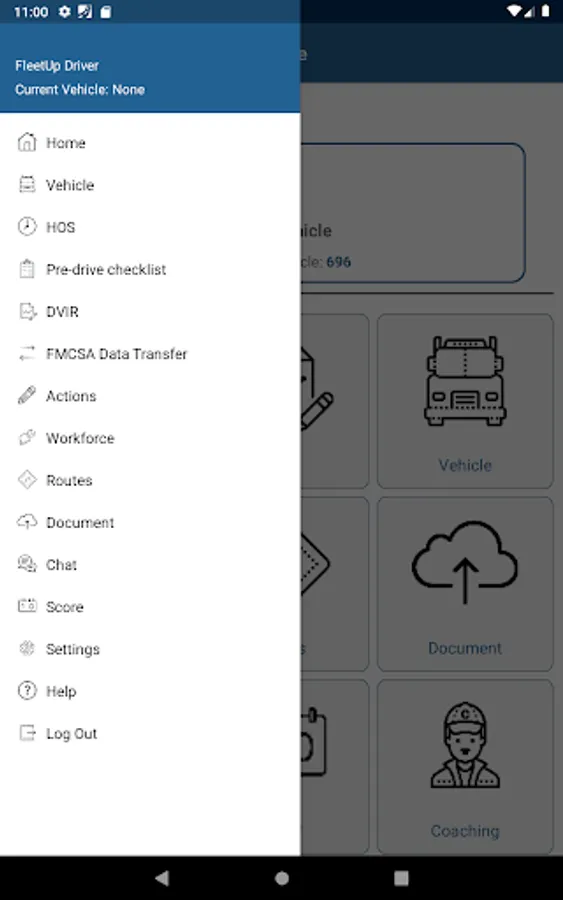This screenshot has height=900, width=563.
Task: Click the FMCSA Data Transfer arrows icon
Action: [27, 353]
